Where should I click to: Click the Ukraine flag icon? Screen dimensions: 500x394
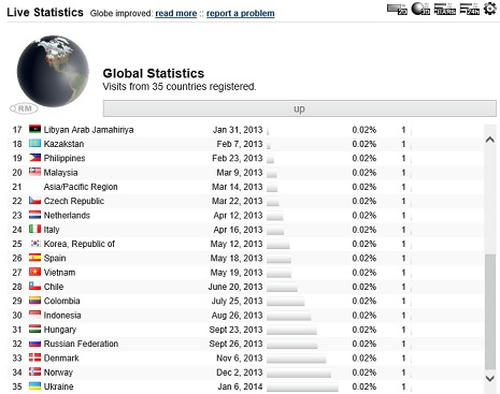[35, 386]
